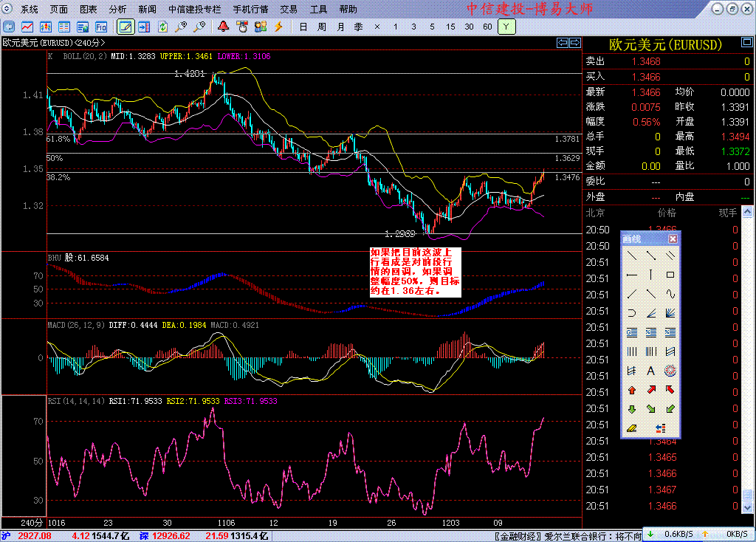Click the red line chart toolbar icon
Screen dimensions: 756x542
tap(27, 27)
